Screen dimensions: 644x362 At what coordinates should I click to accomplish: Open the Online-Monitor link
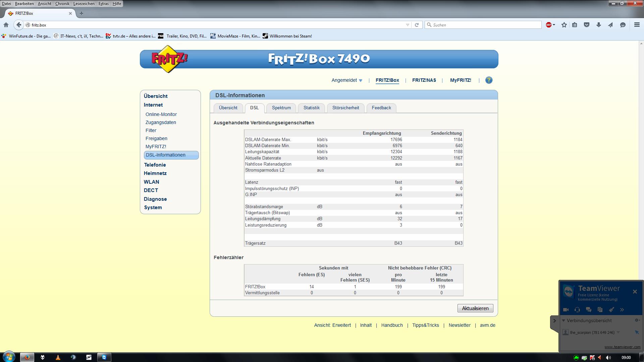tap(161, 114)
